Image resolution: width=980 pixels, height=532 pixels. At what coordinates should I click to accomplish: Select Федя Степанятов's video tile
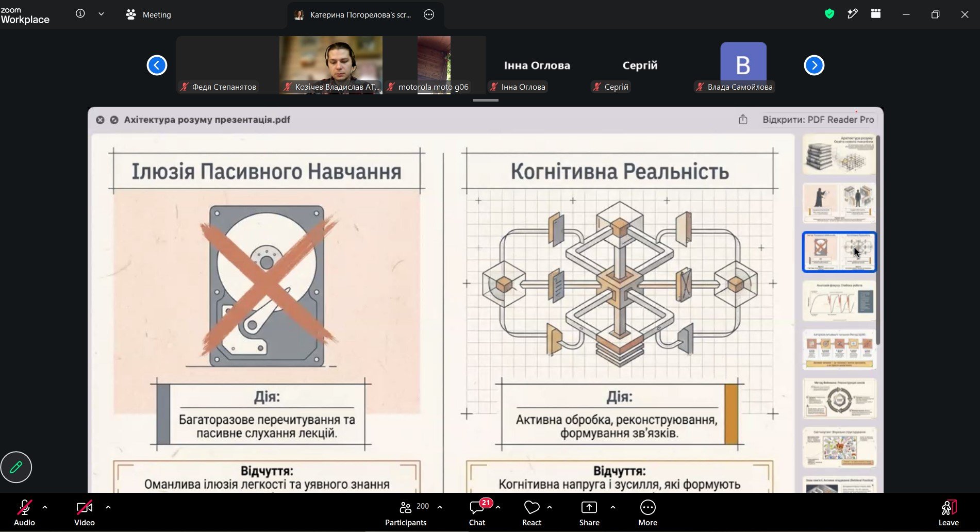click(x=228, y=65)
